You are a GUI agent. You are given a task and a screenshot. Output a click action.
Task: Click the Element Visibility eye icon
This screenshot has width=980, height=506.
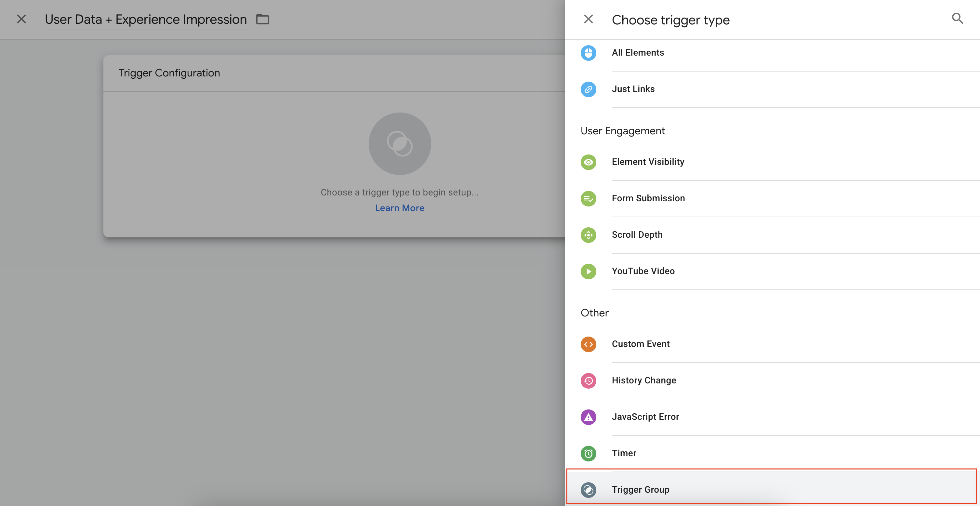click(x=588, y=162)
